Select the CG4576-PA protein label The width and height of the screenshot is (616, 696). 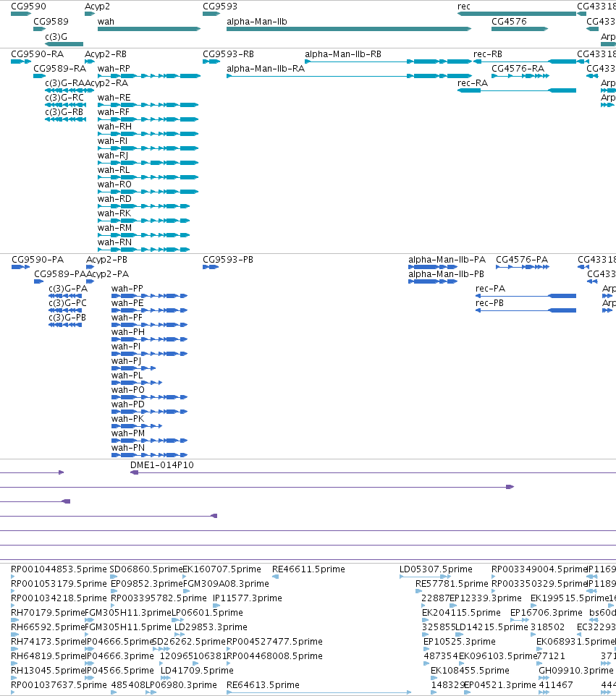click(522, 260)
